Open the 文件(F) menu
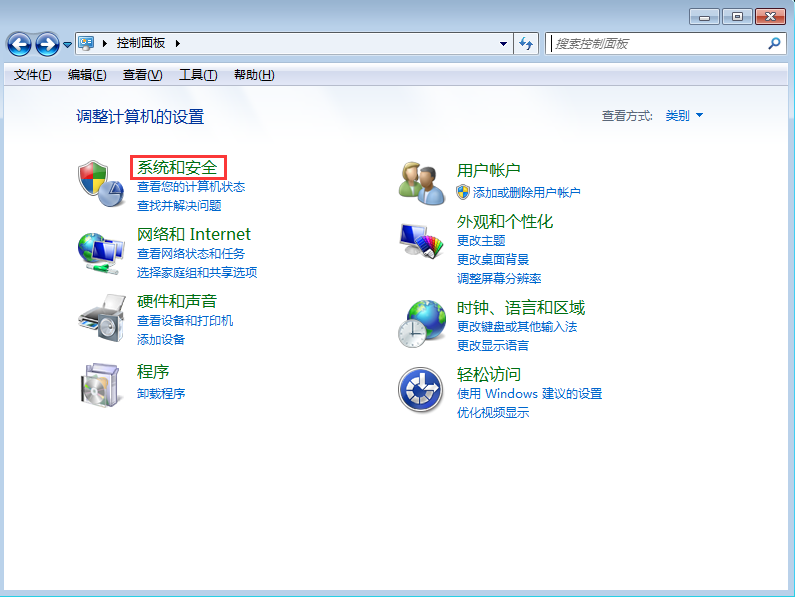The image size is (795, 597). (32, 75)
